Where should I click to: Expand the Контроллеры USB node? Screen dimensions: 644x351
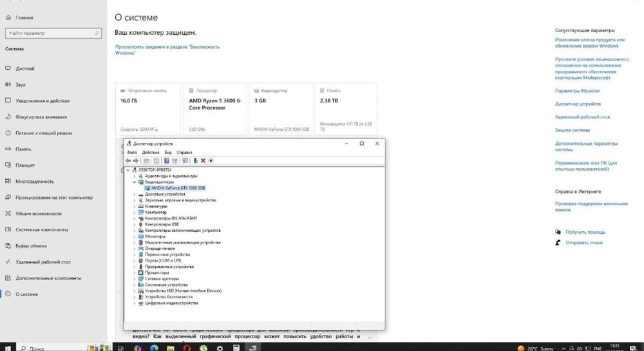click(x=135, y=225)
